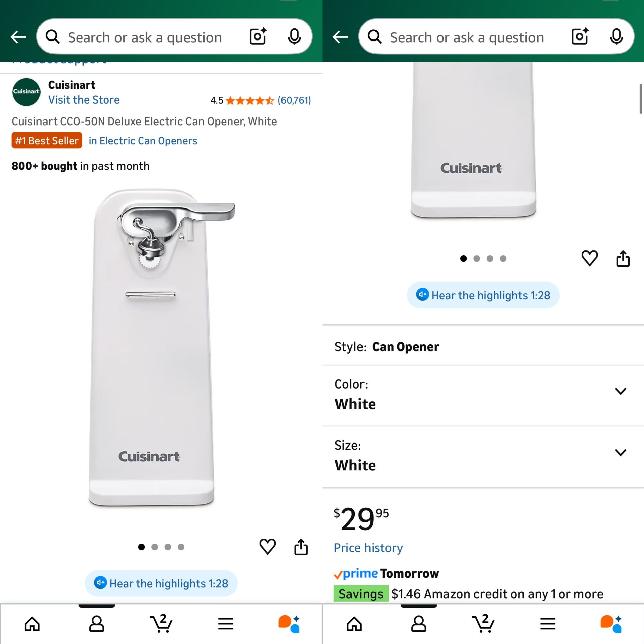Tap the search field in the right screen
Viewport: 644px width, 644px height.
tap(467, 37)
